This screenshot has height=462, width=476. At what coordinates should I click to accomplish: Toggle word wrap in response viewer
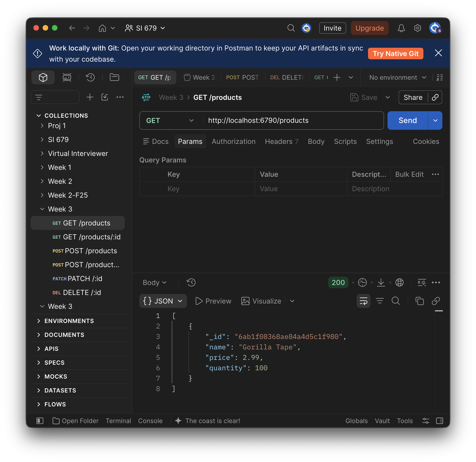(363, 301)
